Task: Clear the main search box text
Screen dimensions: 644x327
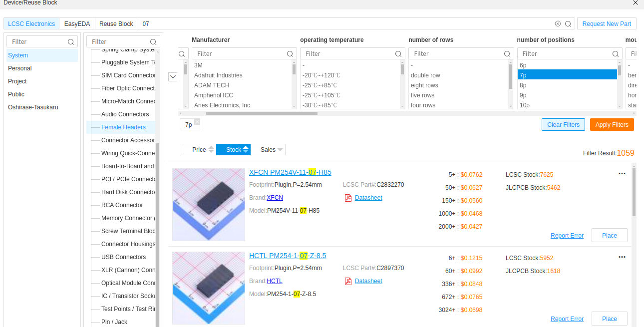Action: pyautogui.click(x=558, y=24)
